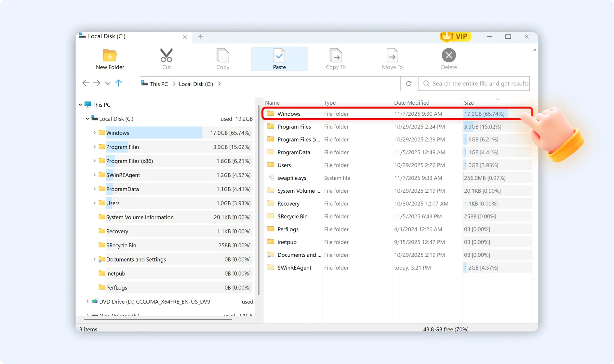Expand the DVD Drive (D:) node
The image size is (614, 364).
coord(87,301)
